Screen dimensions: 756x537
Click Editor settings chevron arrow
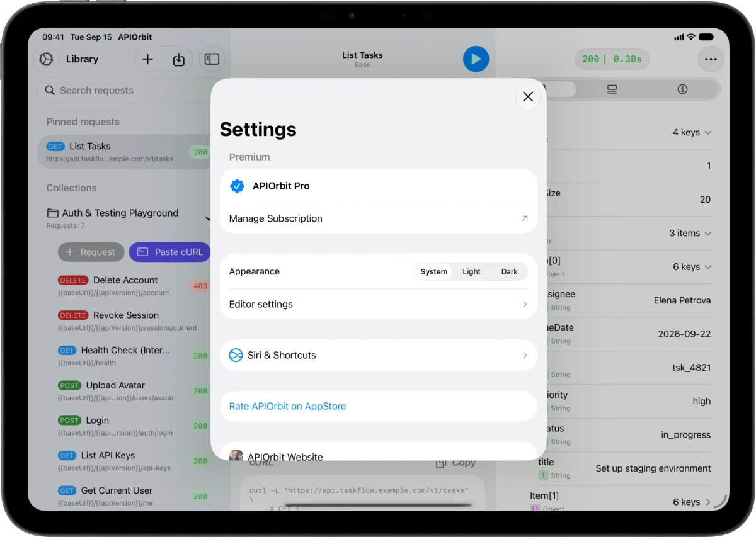pos(525,304)
